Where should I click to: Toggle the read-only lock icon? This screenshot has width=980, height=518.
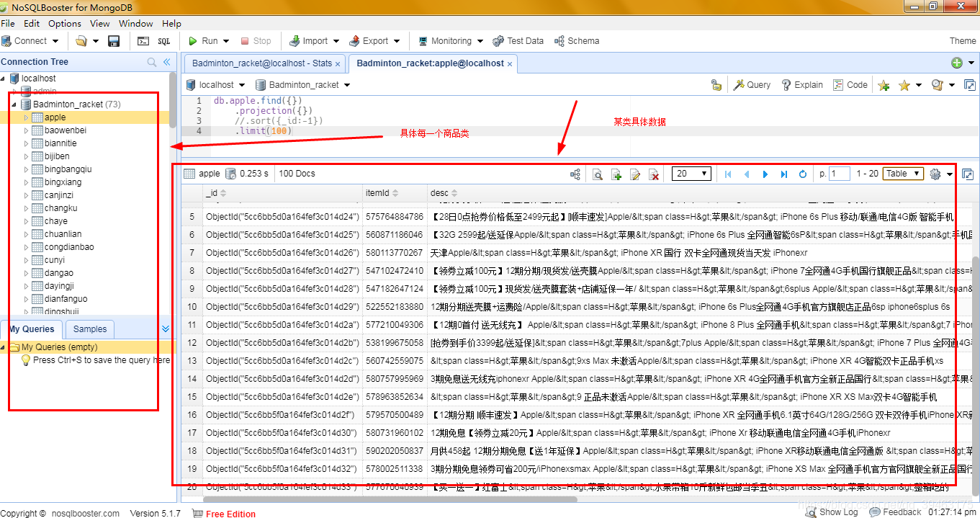716,85
